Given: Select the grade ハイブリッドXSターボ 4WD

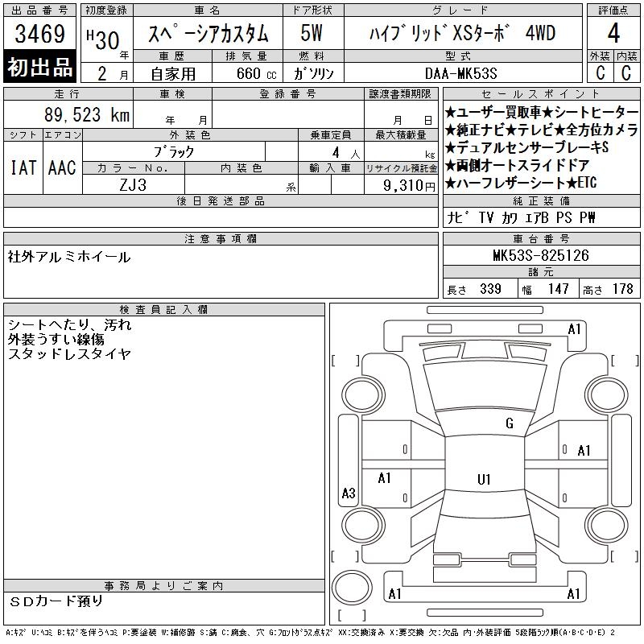Looking at the screenshot, I should point(462,33).
